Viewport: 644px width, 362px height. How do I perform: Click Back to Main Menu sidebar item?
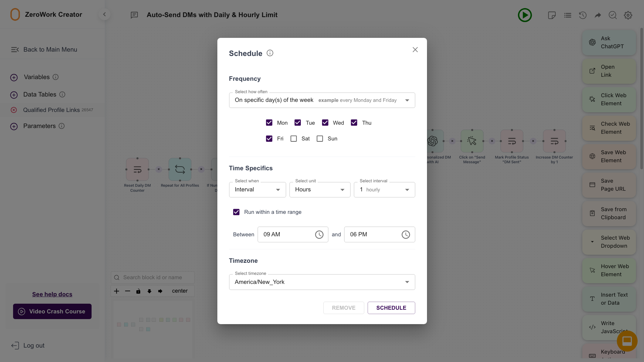[50, 49]
